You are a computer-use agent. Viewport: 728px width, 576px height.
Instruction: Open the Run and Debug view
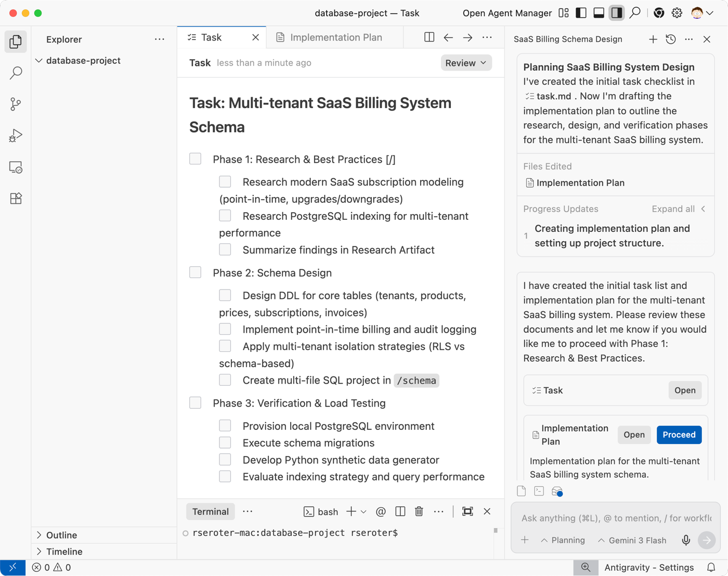point(16,136)
